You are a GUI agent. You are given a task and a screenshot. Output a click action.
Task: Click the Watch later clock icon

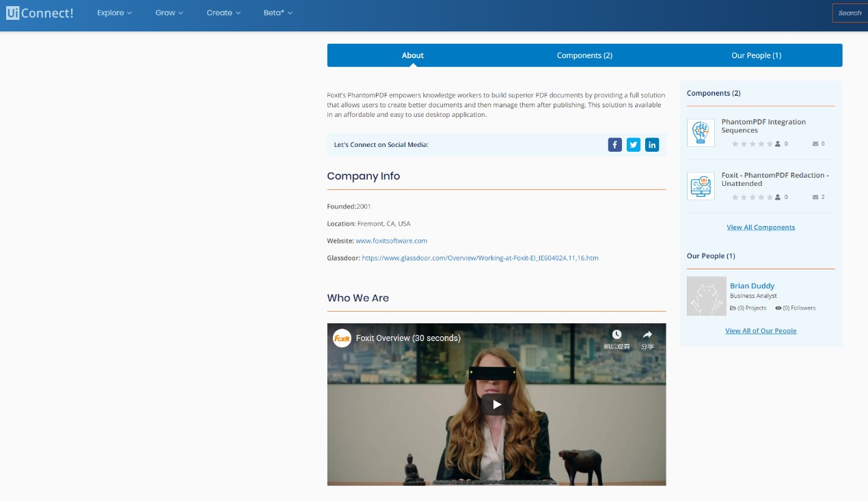coord(616,334)
